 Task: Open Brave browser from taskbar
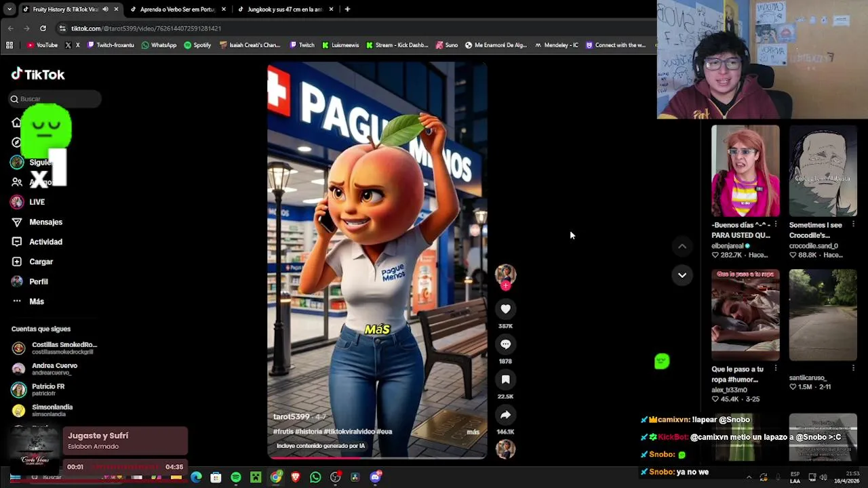296,478
